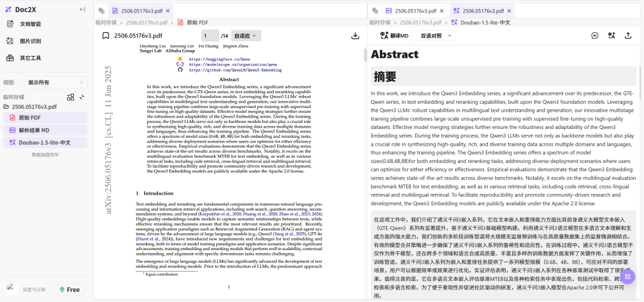The image size is (644, 302).
Task: Collapse the Doc2X sidebar with arrow icon
Action: [x=82, y=10]
